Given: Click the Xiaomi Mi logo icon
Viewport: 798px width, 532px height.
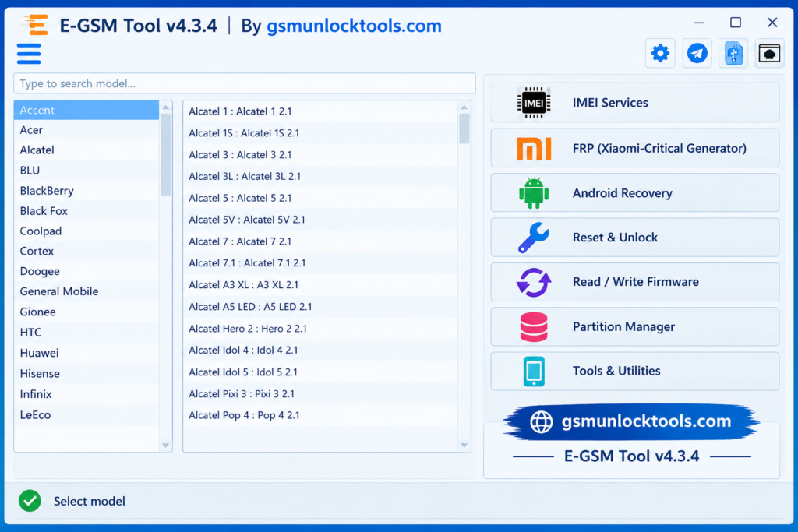Looking at the screenshot, I should pos(533,149).
